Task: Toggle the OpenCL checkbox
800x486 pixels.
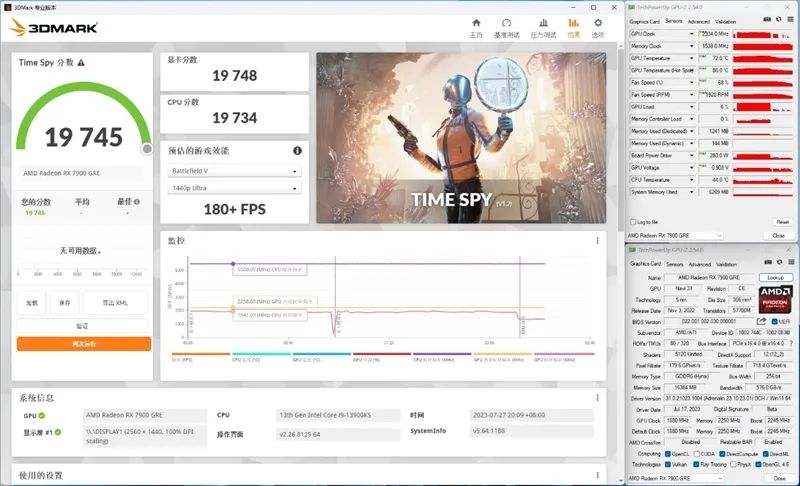Action: [667, 454]
